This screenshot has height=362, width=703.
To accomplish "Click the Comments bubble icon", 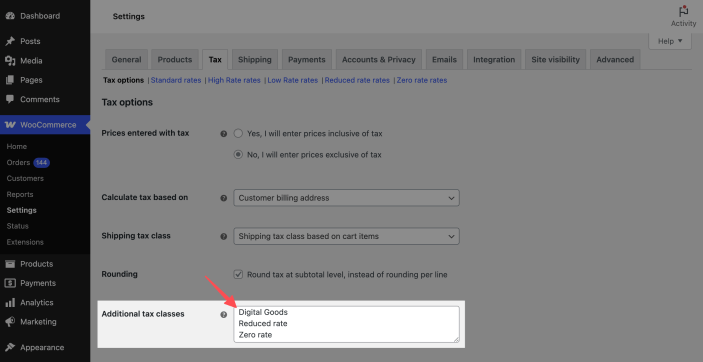I will 10,99.
